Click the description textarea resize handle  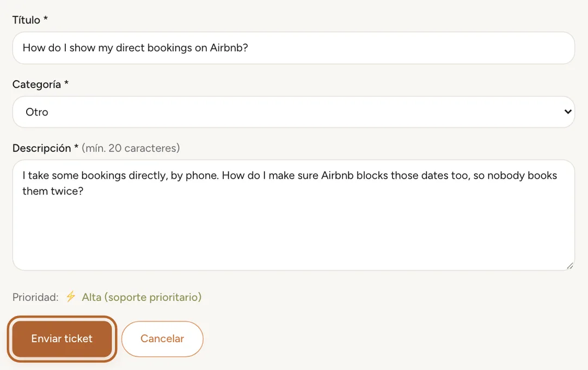pos(570,266)
